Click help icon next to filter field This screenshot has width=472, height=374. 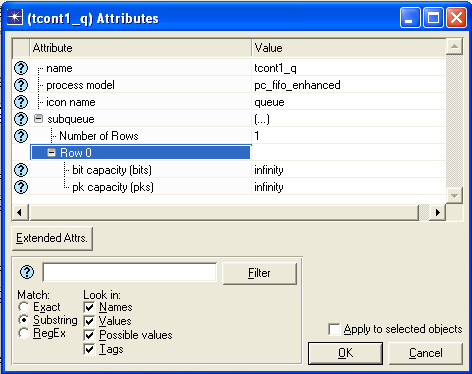point(27,272)
